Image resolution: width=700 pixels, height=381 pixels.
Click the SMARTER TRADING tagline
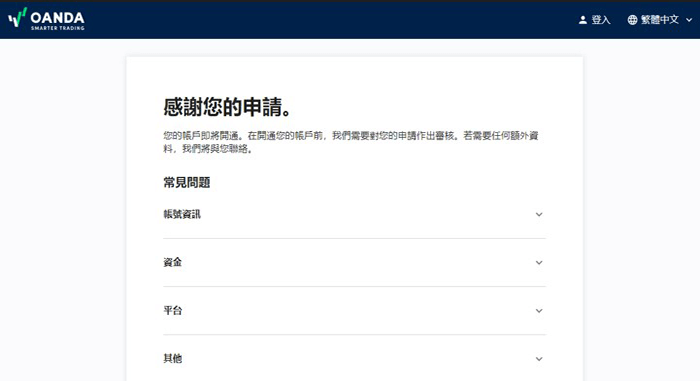click(x=58, y=28)
